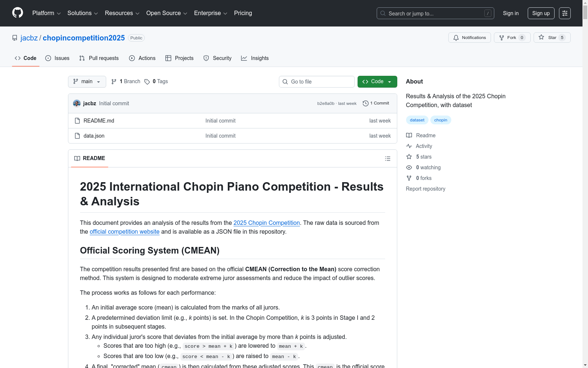588x368 pixels.
Task: Click jacbz author name in commit row
Action: [x=89, y=103]
